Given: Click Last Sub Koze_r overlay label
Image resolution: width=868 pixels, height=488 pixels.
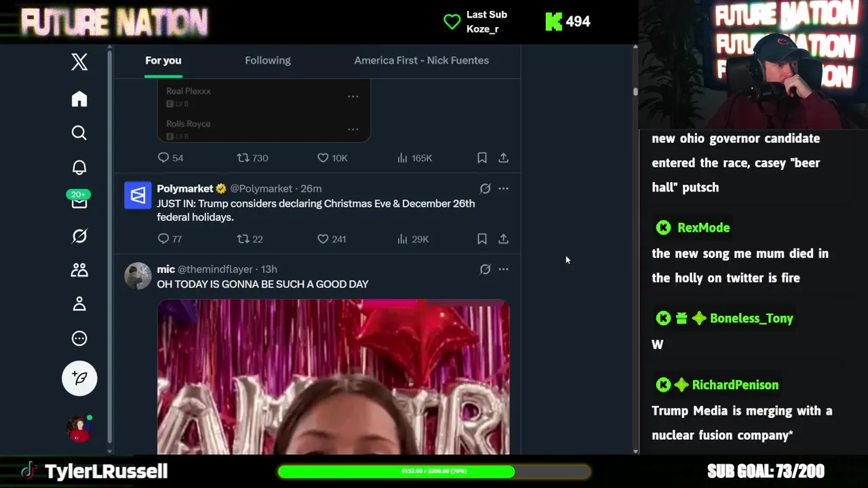Looking at the screenshot, I should (x=475, y=22).
